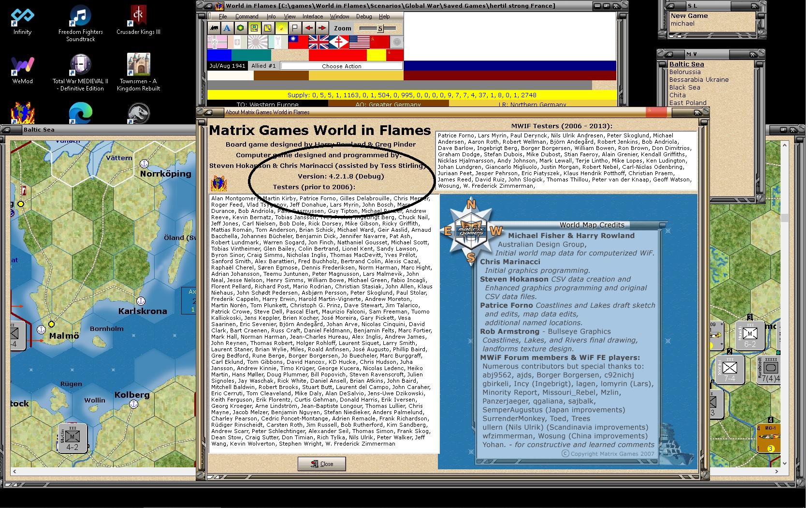The image size is (812, 508).
Task: Select the Soviet Union flag
Action: click(379, 43)
